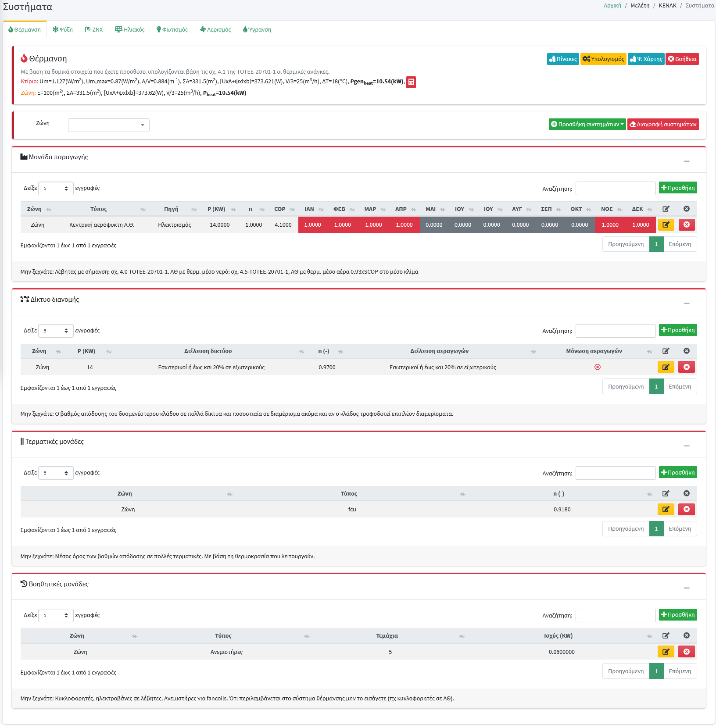
Task: Open the Προσθήκη συστημάτων dropdown button
Action: pos(587,125)
